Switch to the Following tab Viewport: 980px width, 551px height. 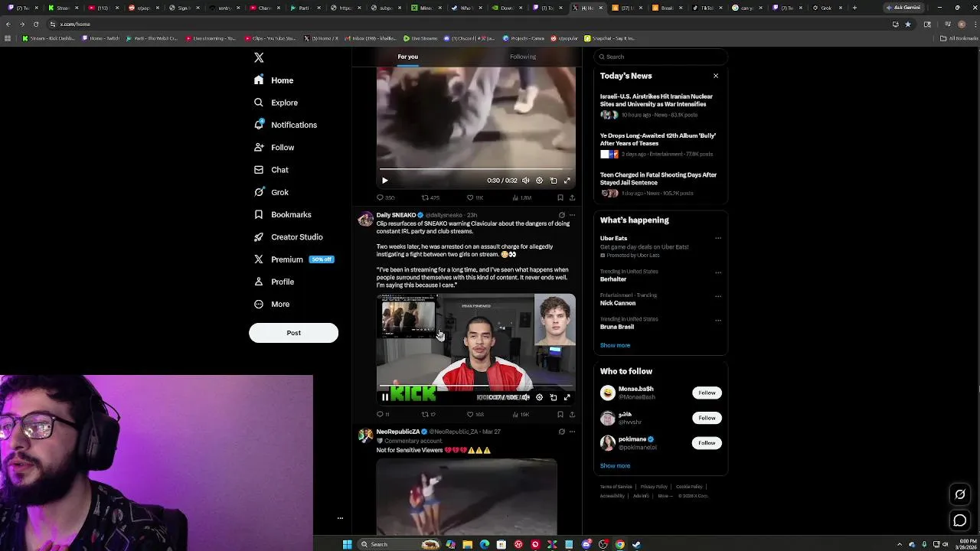[523, 57]
